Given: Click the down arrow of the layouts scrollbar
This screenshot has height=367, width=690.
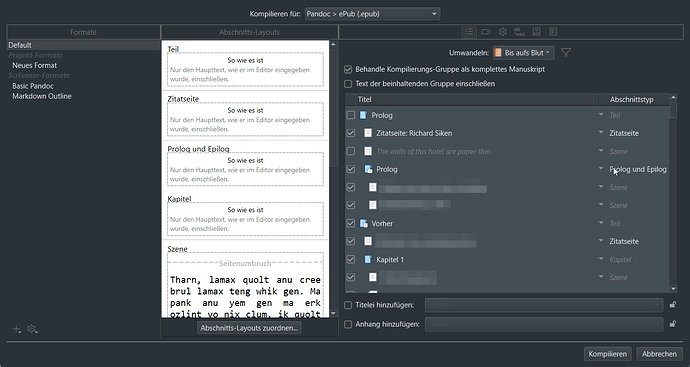Looking at the screenshot, I should click(x=333, y=313).
